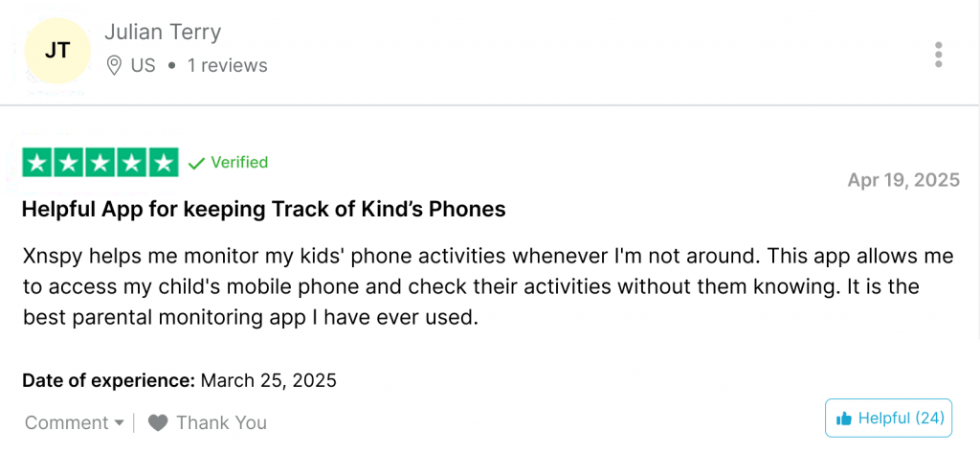Open Julian Terry's profile name
Screen dimensions: 980x453
click(x=163, y=32)
